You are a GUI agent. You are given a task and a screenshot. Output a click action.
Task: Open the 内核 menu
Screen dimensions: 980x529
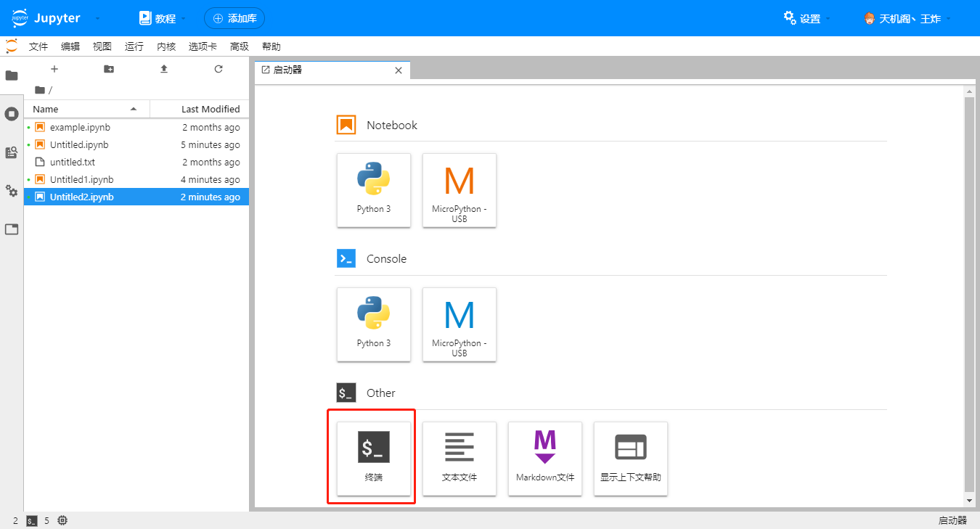coord(166,46)
